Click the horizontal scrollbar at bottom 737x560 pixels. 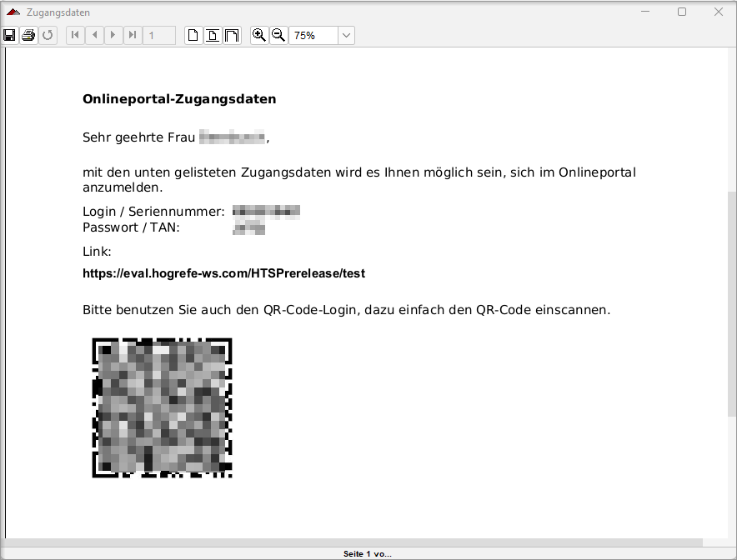click(353, 542)
